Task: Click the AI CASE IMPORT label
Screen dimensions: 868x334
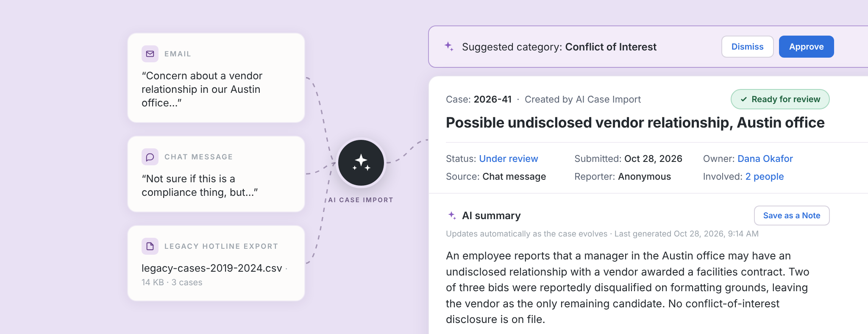Action: [x=361, y=200]
